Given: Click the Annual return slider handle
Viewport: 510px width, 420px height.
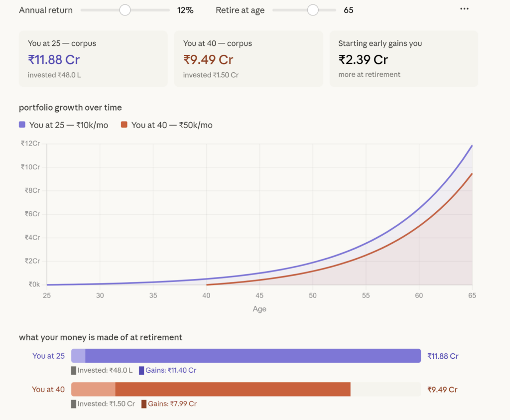Looking at the screenshot, I should click(x=125, y=10).
